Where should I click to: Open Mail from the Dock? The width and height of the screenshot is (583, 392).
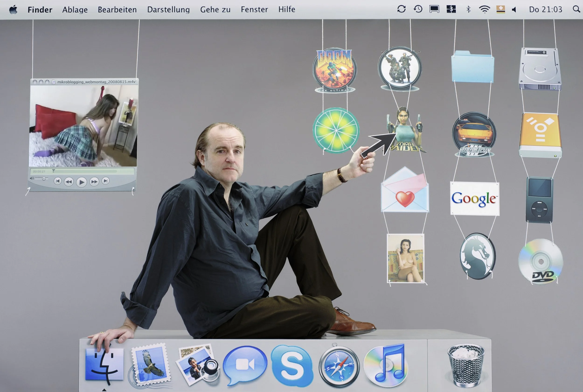150,365
